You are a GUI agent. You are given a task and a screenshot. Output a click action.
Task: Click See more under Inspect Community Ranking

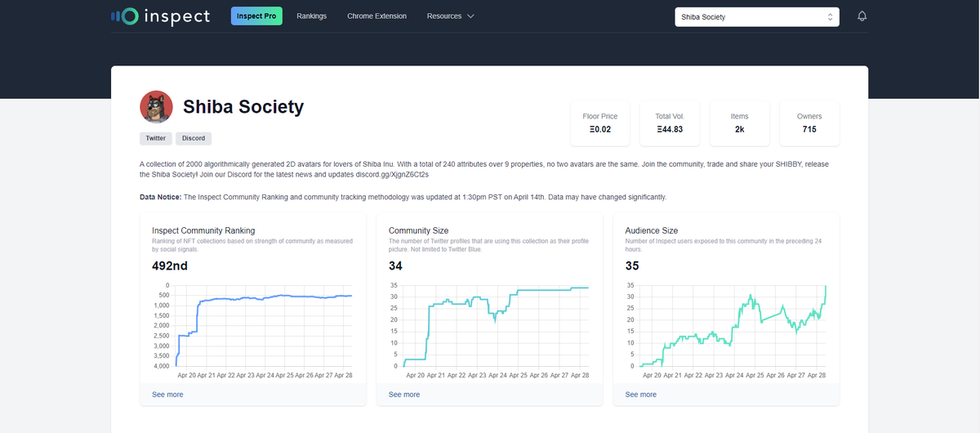pos(167,395)
